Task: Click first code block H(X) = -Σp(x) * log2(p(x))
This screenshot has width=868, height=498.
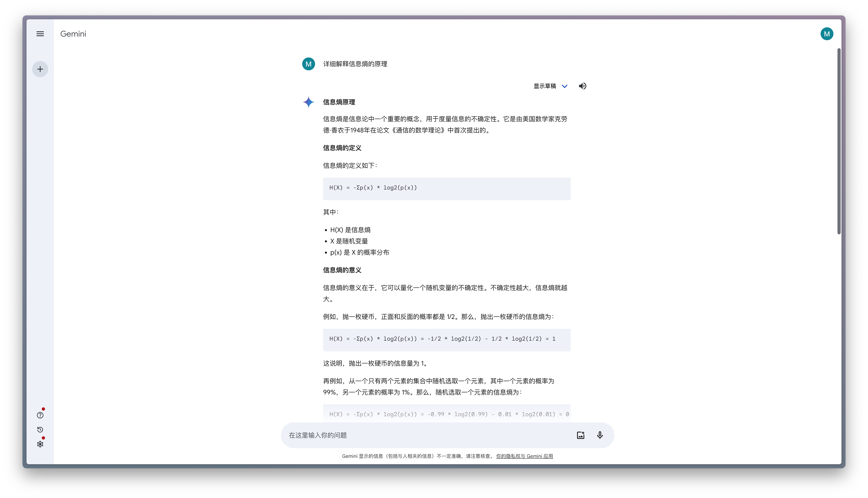Action: [x=446, y=189]
